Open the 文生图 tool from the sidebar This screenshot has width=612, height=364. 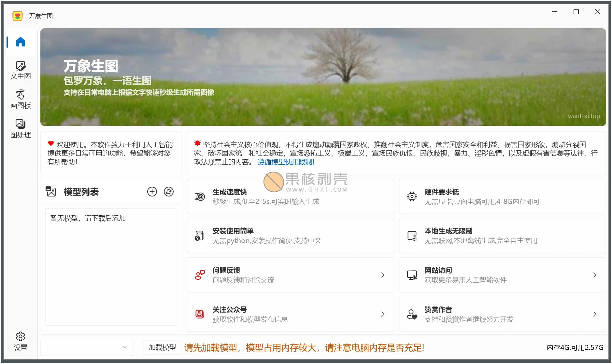20,69
